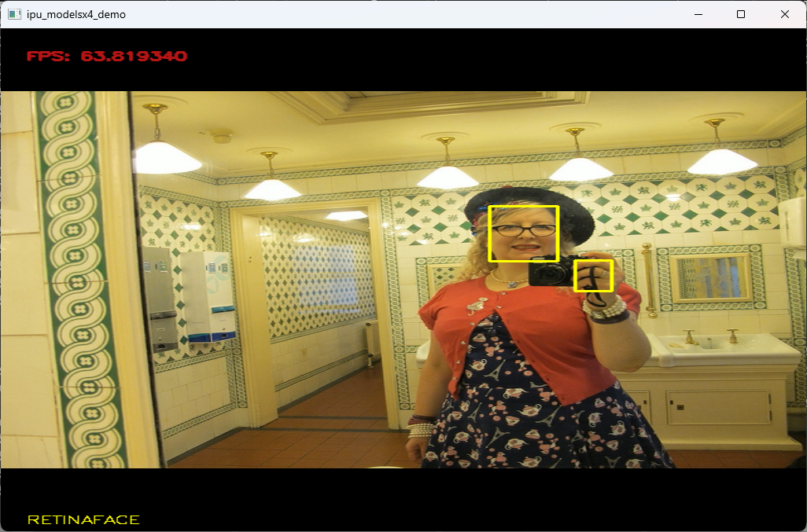The height and width of the screenshot is (532, 807).
Task: Click the ipu_modelsx4_demo title text
Action: 76,15
